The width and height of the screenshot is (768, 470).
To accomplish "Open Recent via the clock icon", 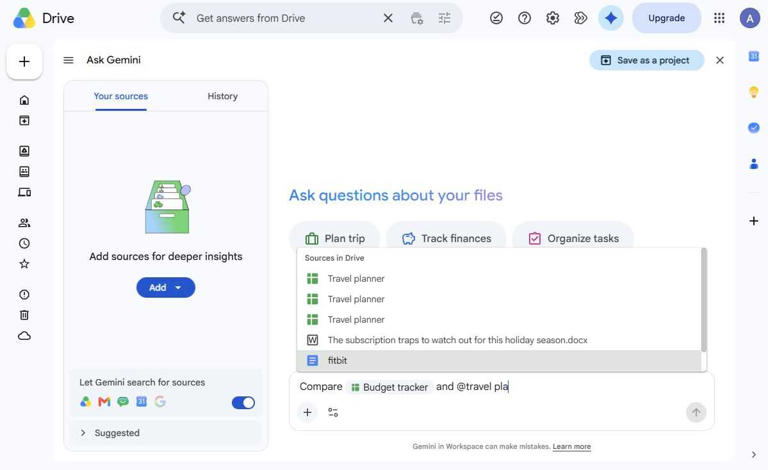I will (x=24, y=243).
